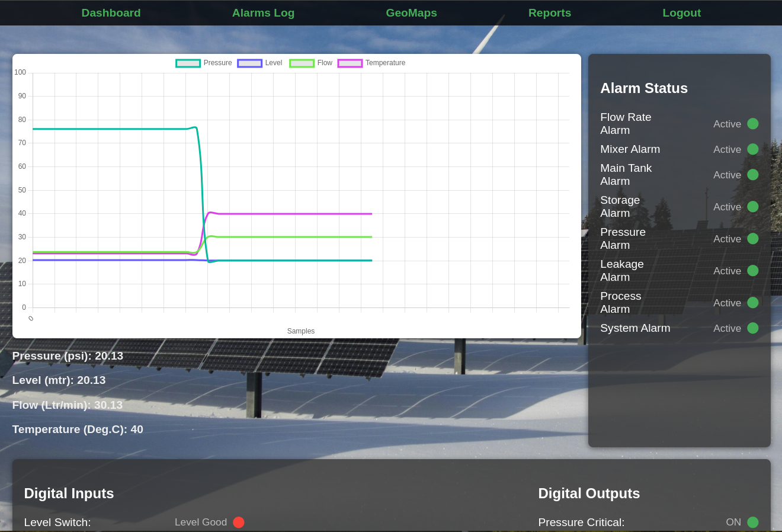
Task: Click the Mixer Alarm green status dot
Action: pos(753,149)
